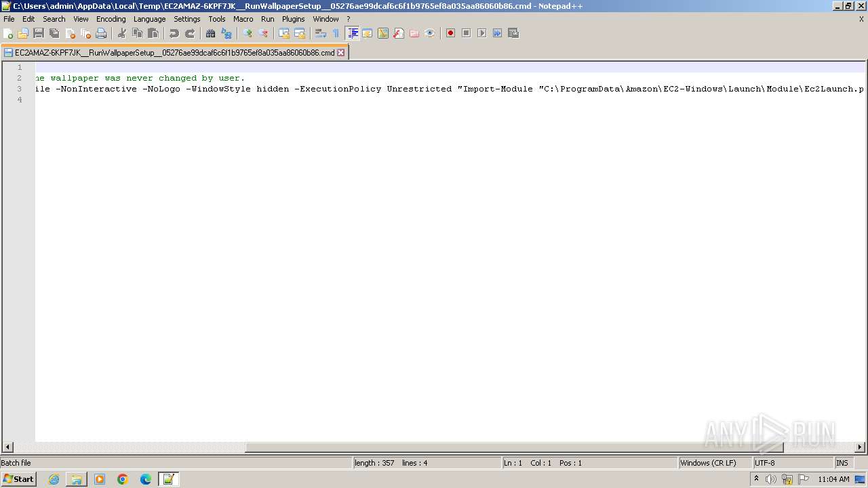Open Find using the binoculars icon
The image size is (868, 488).
pos(211,33)
